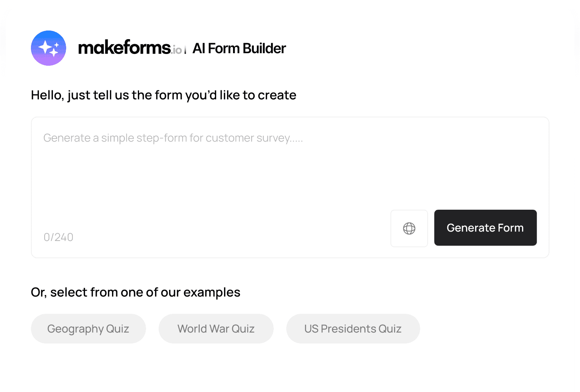
Task: Click the "AI Form Builder" title
Action: (x=239, y=49)
